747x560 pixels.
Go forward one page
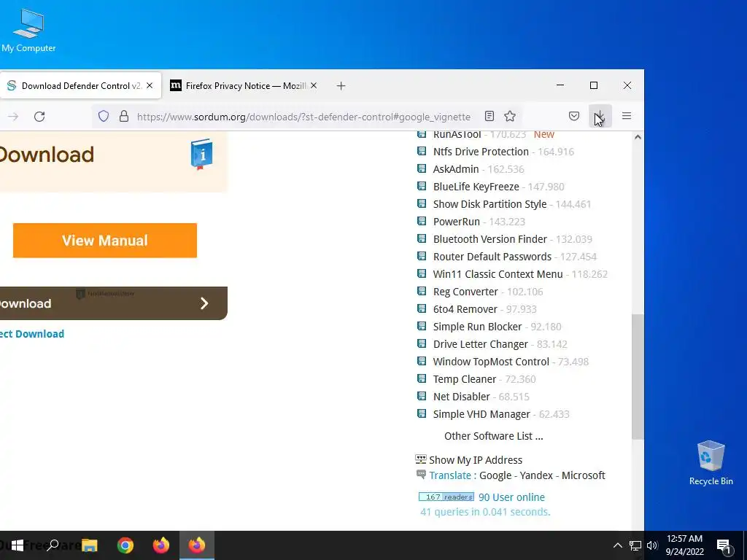click(x=13, y=116)
